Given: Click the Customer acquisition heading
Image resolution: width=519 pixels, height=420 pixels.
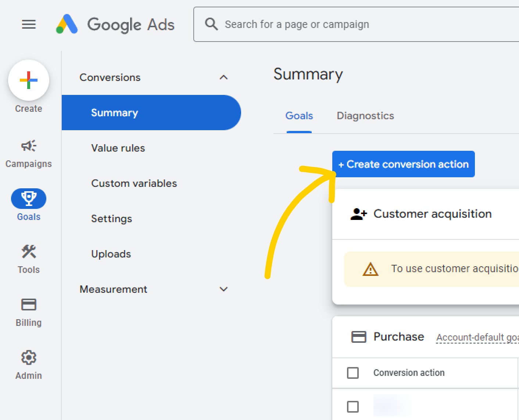Looking at the screenshot, I should pos(433,214).
